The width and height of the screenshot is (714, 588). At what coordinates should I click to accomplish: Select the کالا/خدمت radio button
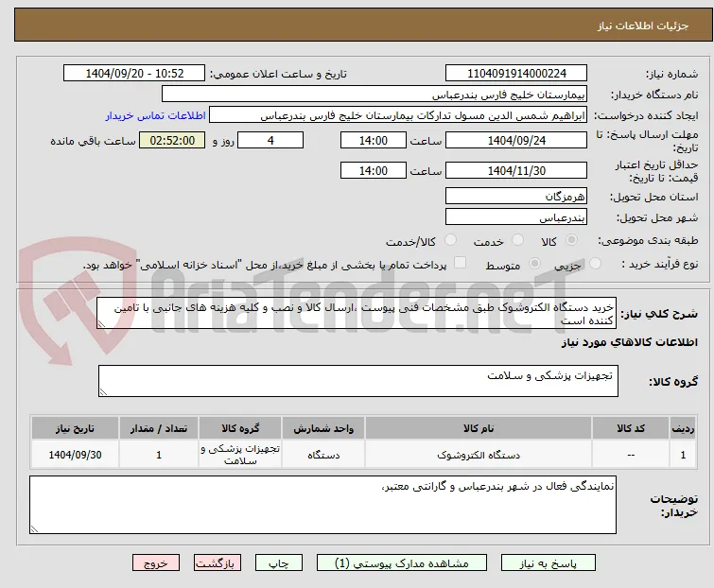pos(450,240)
